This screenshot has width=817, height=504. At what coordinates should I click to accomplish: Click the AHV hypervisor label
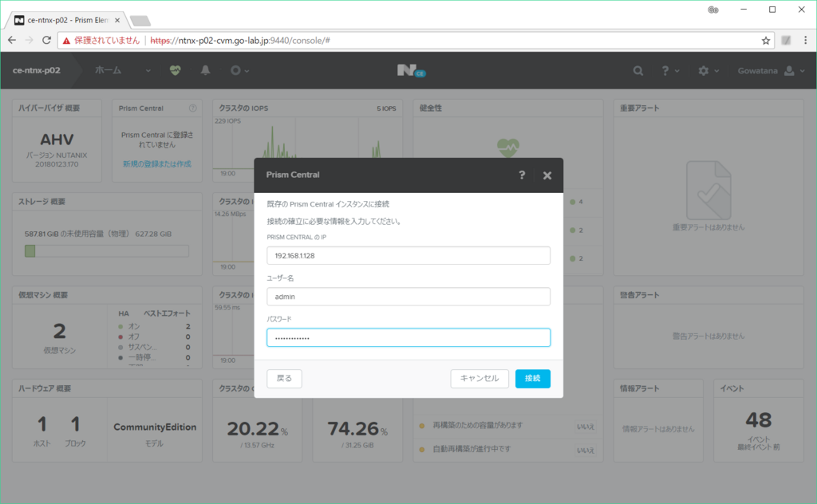click(57, 140)
